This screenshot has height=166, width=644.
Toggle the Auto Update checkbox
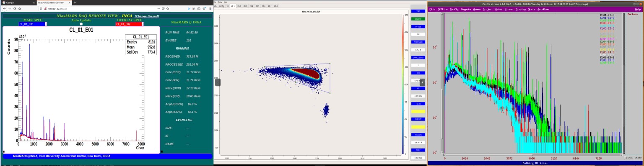pos(81,24)
